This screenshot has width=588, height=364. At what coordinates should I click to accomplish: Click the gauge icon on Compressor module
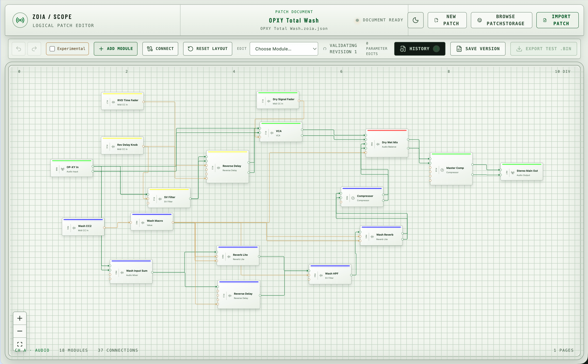click(353, 198)
